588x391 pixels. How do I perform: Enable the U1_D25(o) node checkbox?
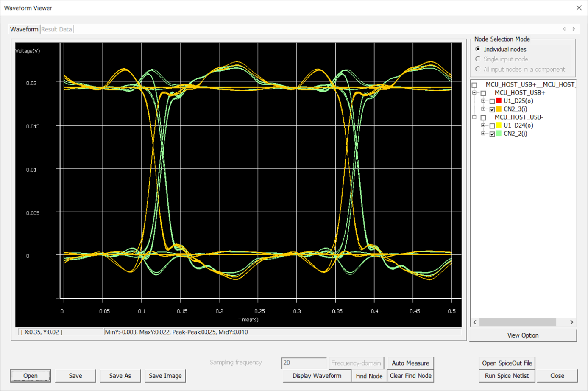click(x=492, y=101)
